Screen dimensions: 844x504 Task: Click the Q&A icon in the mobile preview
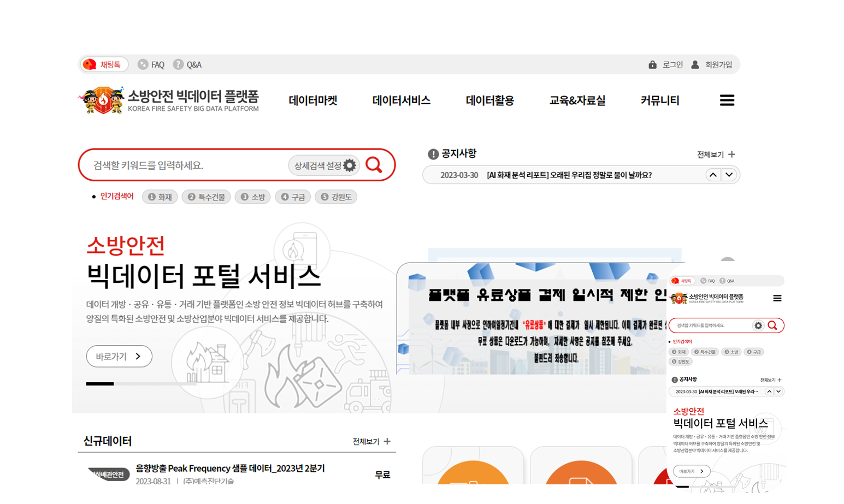tap(722, 281)
